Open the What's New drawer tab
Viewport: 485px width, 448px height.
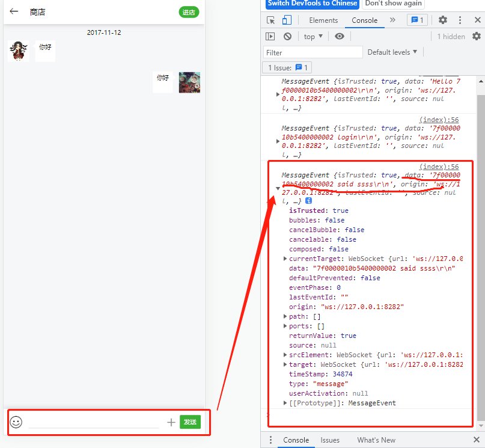click(376, 440)
